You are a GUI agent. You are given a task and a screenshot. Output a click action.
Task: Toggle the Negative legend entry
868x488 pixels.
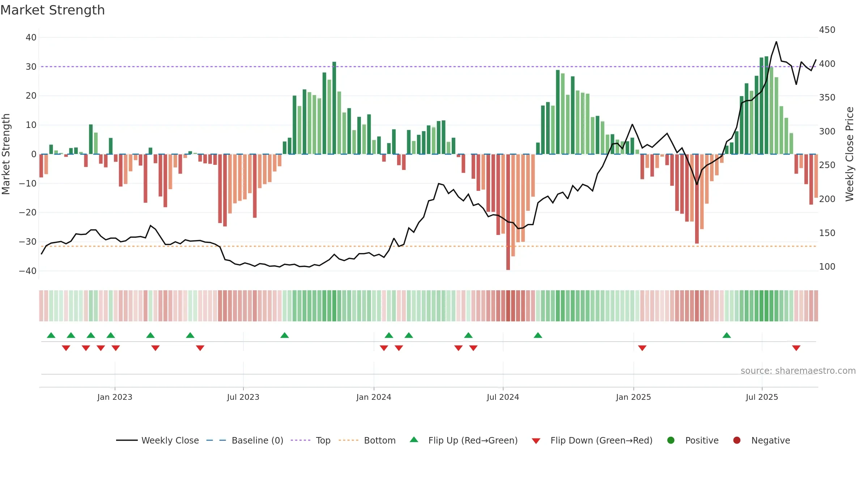(x=761, y=440)
